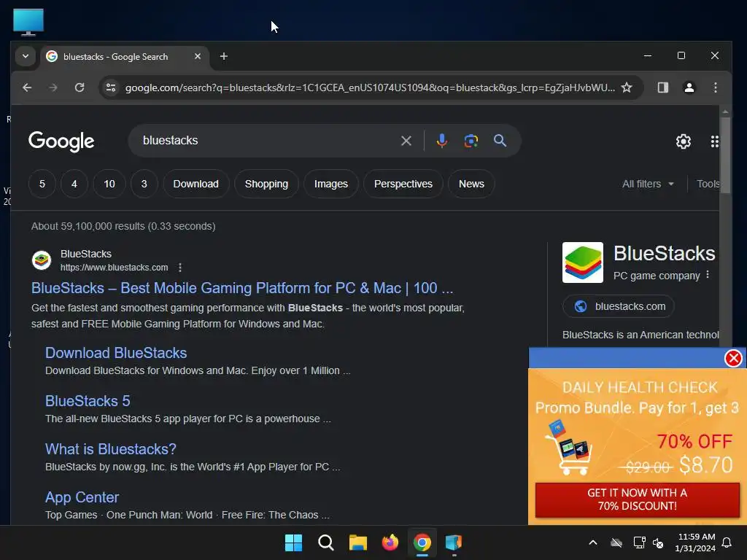
Task: Open Download BlueStacks sitelink
Action: coord(116,353)
